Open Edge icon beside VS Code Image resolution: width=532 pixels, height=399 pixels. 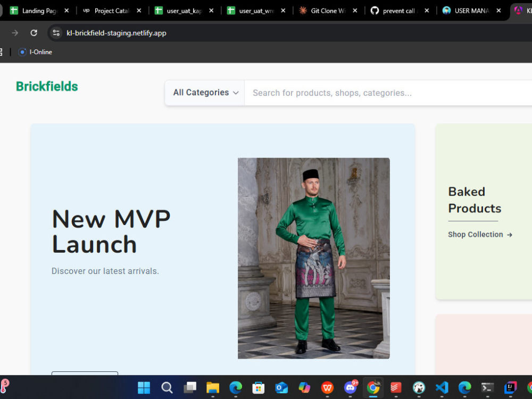pyautogui.click(x=465, y=387)
